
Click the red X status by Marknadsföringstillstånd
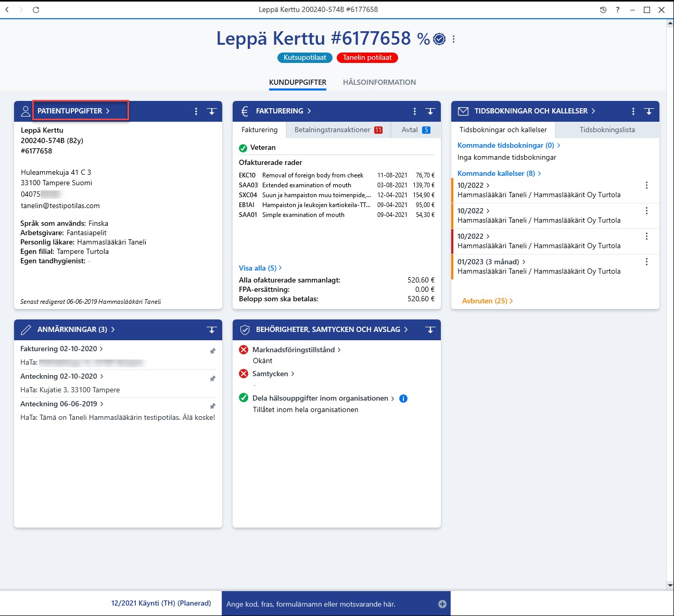click(x=244, y=350)
